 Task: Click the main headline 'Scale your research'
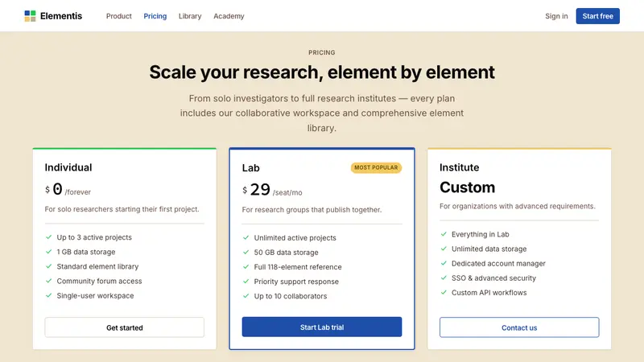(x=322, y=72)
